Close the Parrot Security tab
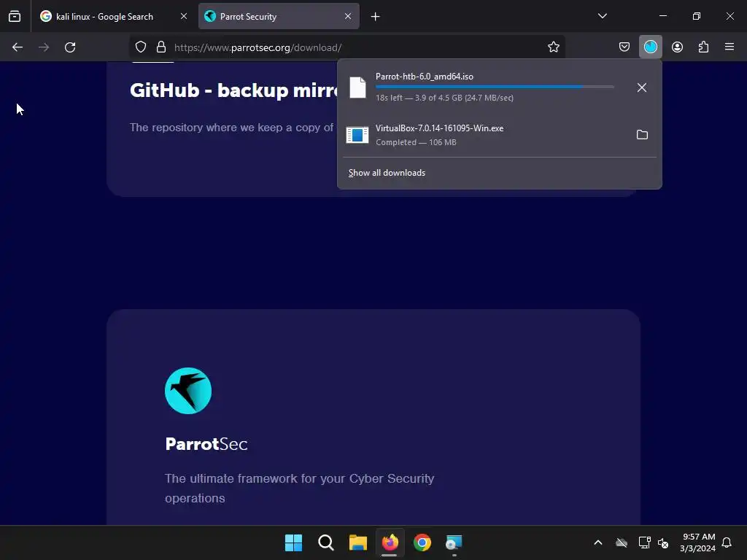Screen dimensions: 747x560 348,16
